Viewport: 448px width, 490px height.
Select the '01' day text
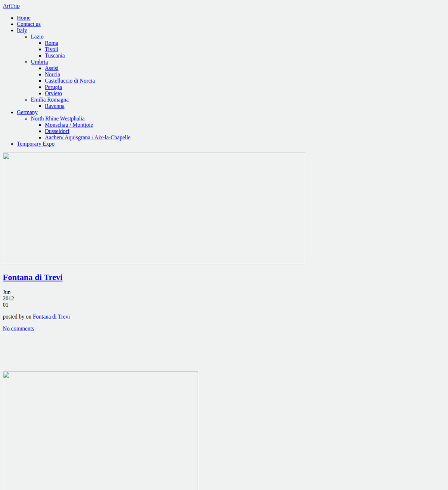pos(6,305)
